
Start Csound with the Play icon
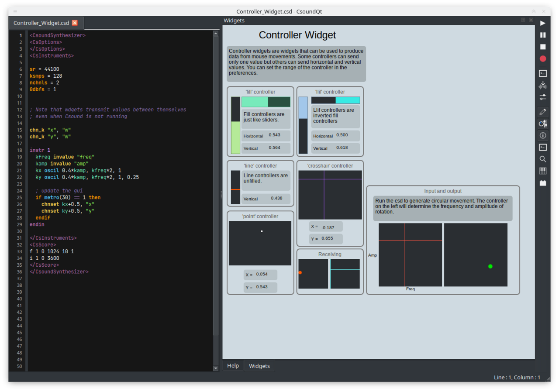point(543,23)
